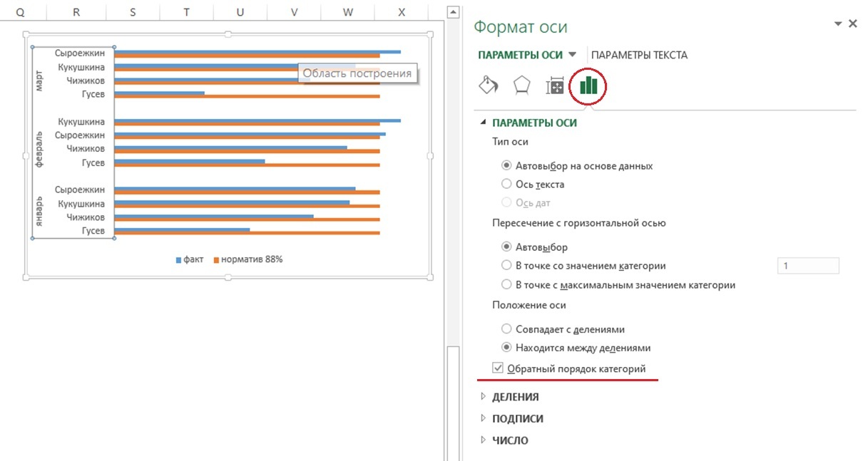Select the Ось текста radio button
The image size is (868, 461).
tap(506, 184)
